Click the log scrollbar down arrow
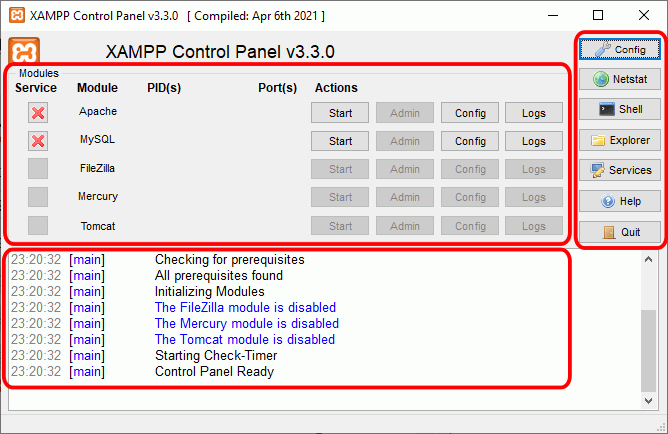 pos(648,401)
